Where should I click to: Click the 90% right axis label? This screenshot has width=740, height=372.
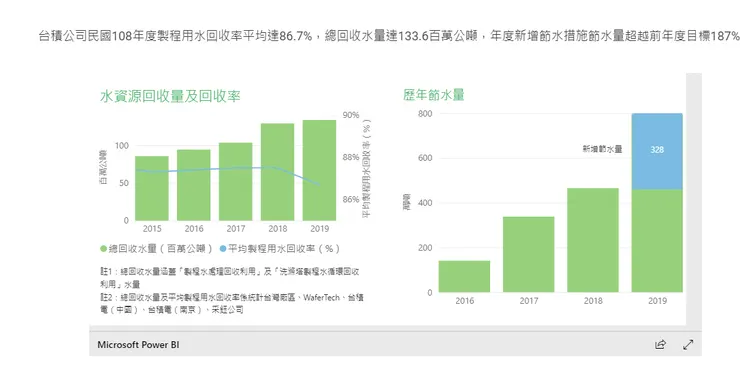click(x=351, y=115)
